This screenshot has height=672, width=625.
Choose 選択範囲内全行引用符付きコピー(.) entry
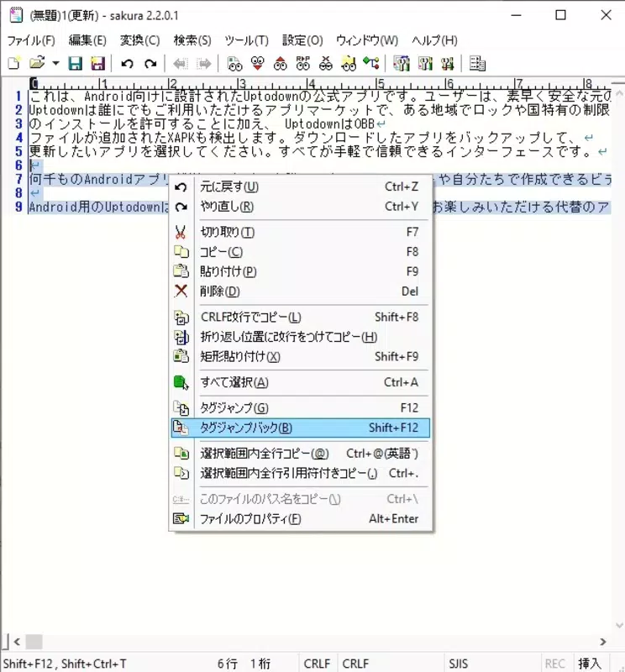click(x=300, y=473)
